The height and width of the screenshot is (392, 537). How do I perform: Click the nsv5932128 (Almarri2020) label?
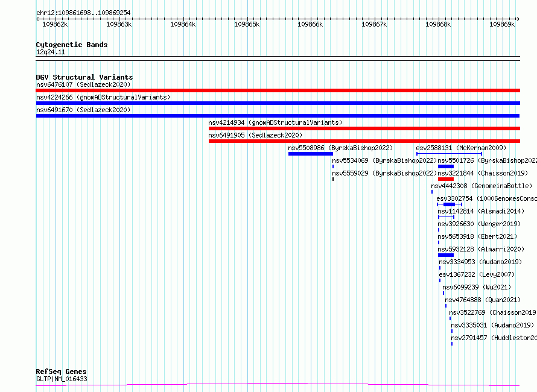click(x=481, y=249)
